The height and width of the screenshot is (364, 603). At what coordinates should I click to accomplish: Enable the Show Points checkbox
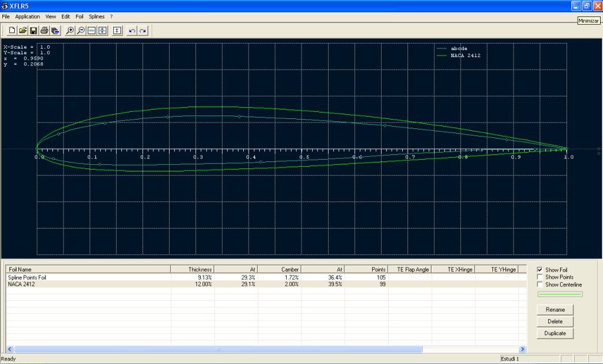coord(541,277)
